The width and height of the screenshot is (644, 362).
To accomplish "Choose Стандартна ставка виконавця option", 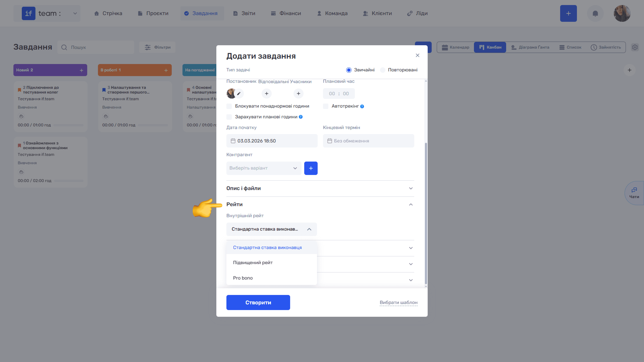I will (272, 248).
